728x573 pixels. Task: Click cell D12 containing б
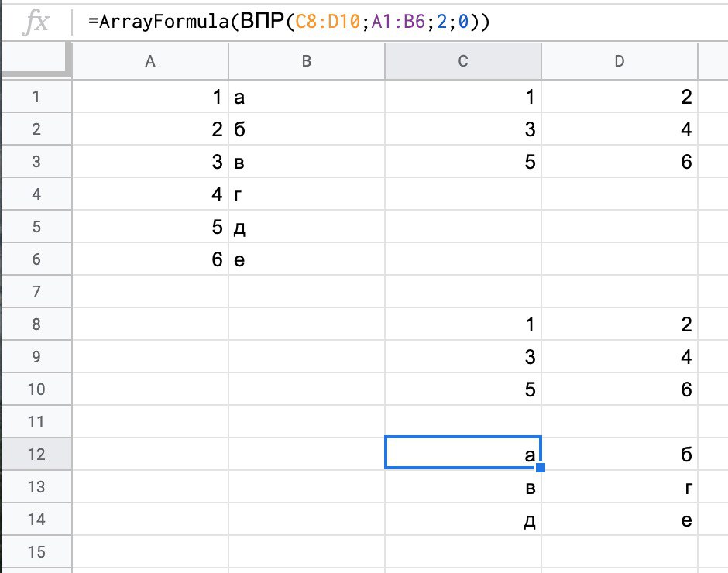pos(620,454)
